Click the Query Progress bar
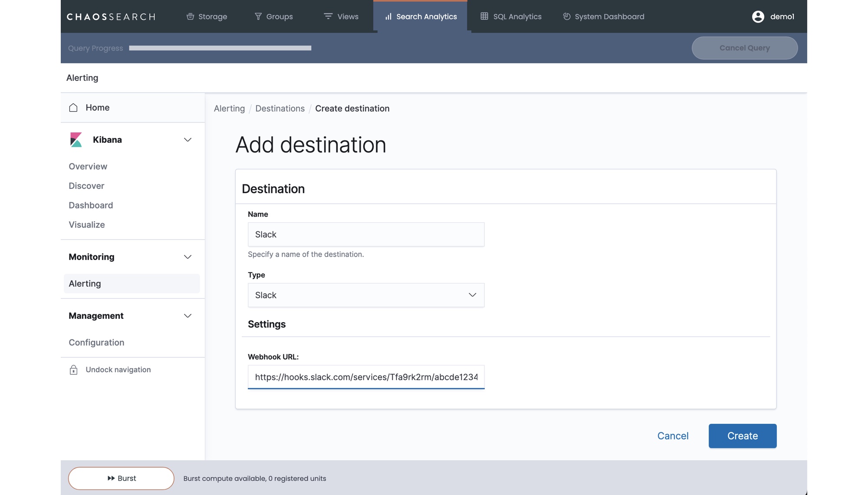Image resolution: width=868 pixels, height=495 pixels. click(x=220, y=48)
